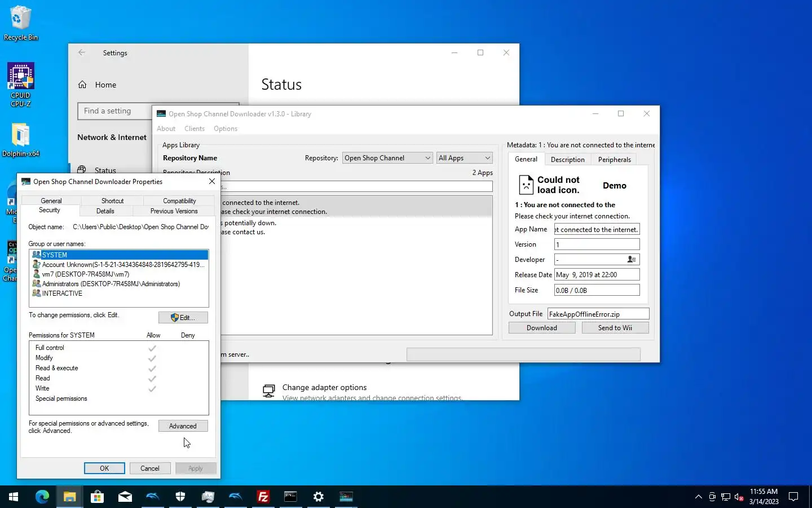This screenshot has height=508, width=812.
Task: Click the Output File name field
Action: click(x=598, y=314)
